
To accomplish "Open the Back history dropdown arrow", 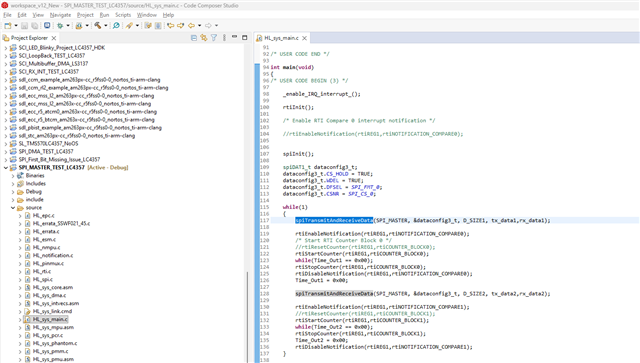I will 200,25.
